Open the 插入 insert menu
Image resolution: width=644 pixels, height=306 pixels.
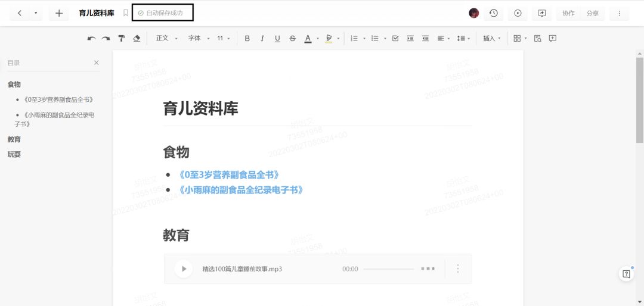tap(491, 38)
